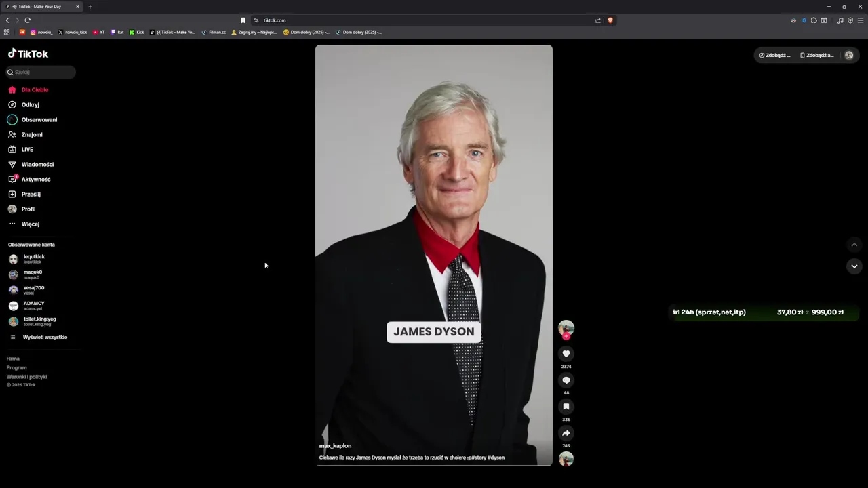Viewport: 868px width, 488px height.
Task: Bookmark the video to favorites
Action: coord(566,407)
